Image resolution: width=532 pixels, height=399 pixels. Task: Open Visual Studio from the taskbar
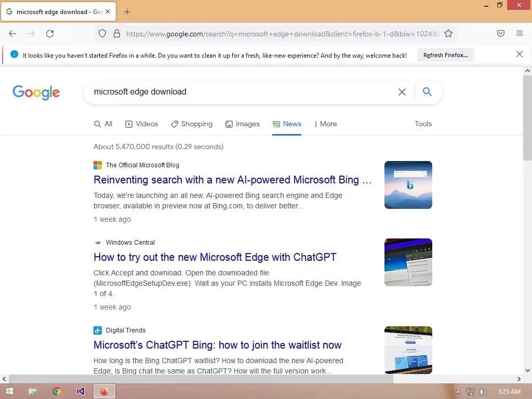[x=81, y=392]
